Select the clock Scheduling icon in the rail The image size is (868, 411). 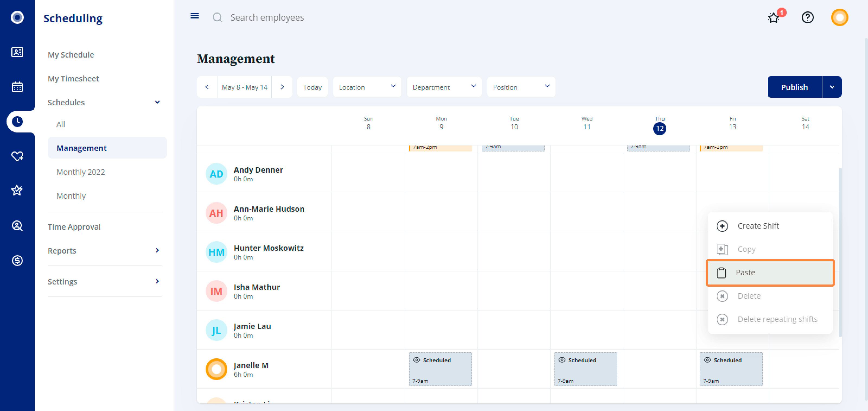tap(17, 121)
